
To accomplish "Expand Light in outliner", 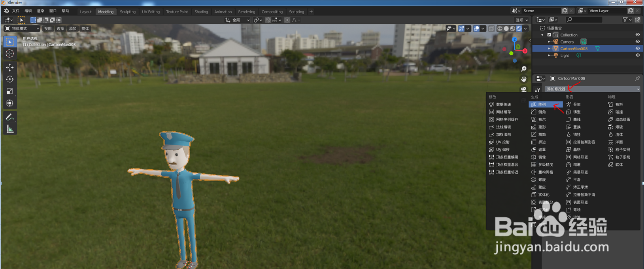I will 549,55.
